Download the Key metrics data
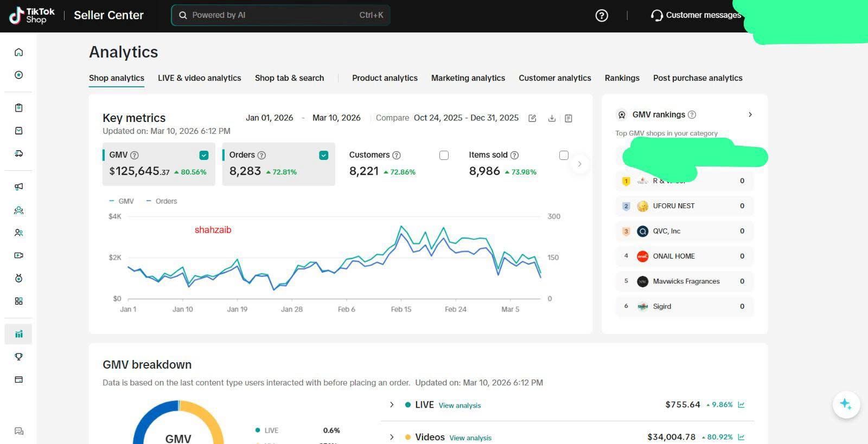 click(x=552, y=118)
